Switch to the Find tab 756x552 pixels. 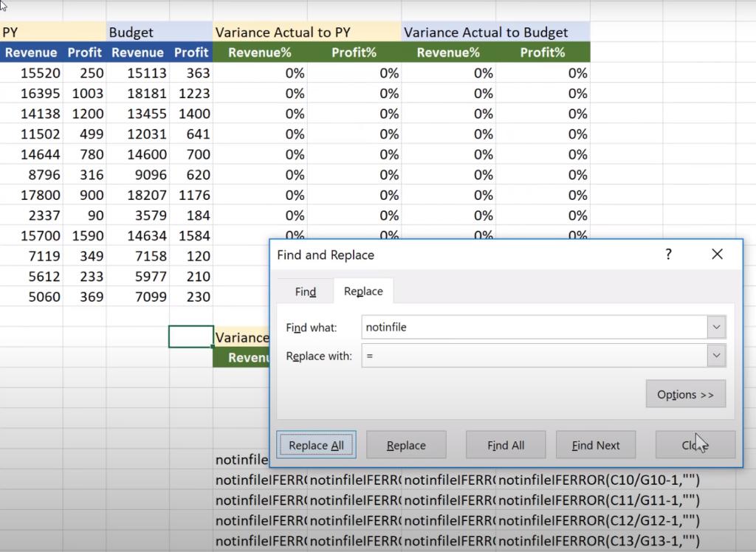tap(304, 291)
